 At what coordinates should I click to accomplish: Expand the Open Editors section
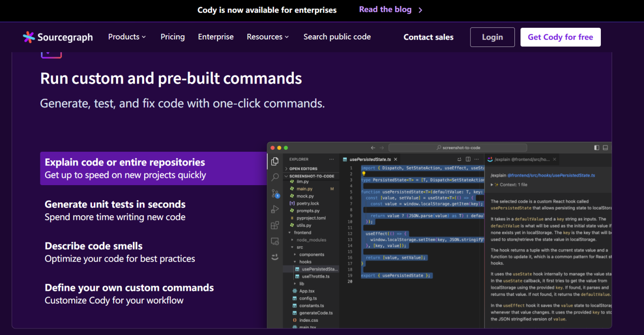click(x=303, y=169)
